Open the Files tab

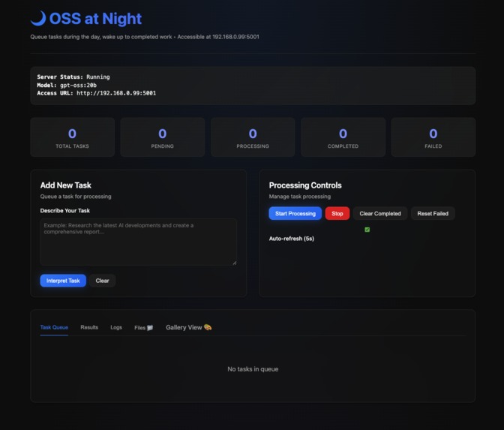click(x=143, y=328)
